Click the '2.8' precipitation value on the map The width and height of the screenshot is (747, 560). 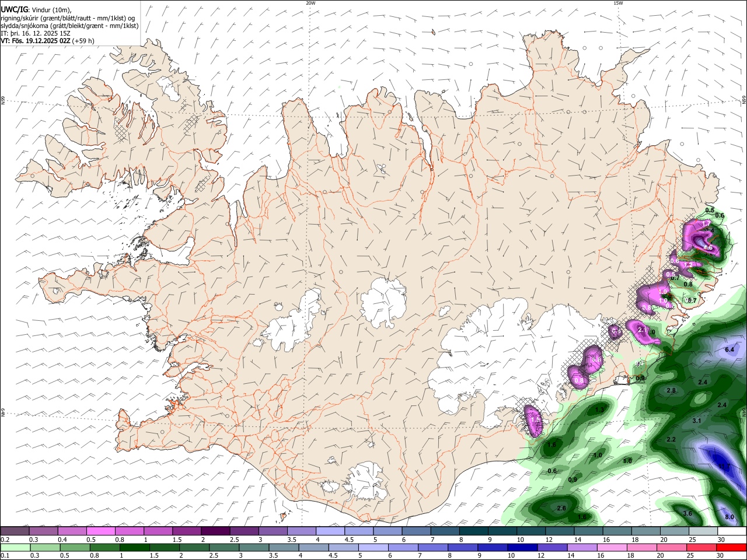tap(671, 390)
